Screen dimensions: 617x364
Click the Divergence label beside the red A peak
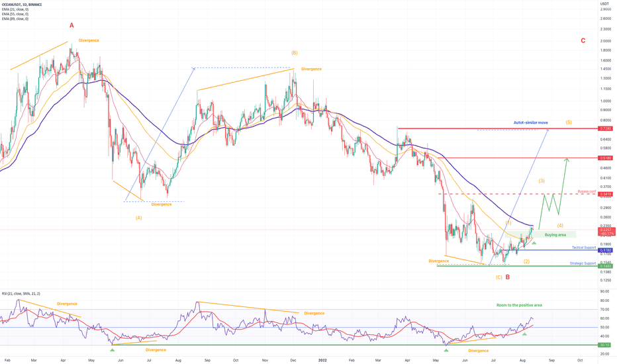pos(89,40)
